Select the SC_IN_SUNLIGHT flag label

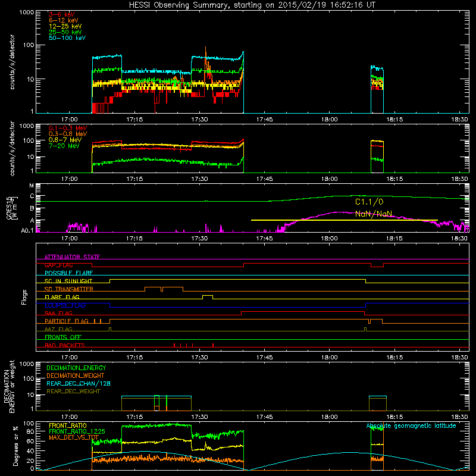click(68, 281)
